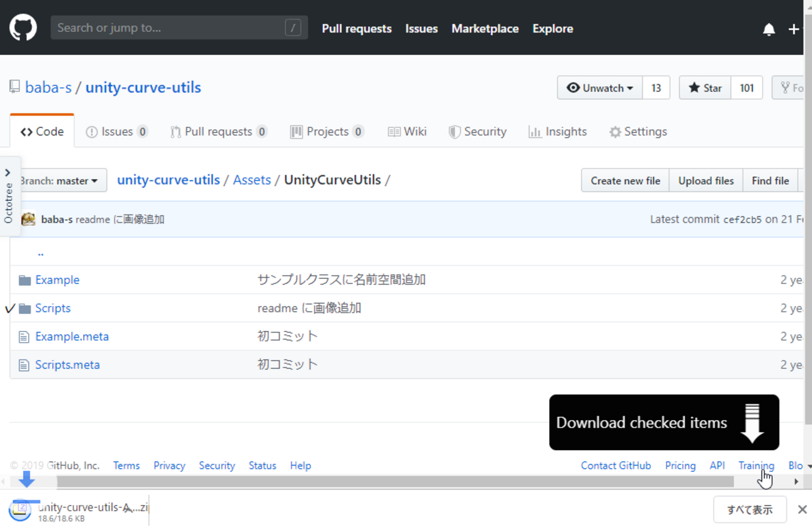Viewport: 812px width, 530px height.
Task: Click the GitHub octocat logo
Action: [23, 28]
